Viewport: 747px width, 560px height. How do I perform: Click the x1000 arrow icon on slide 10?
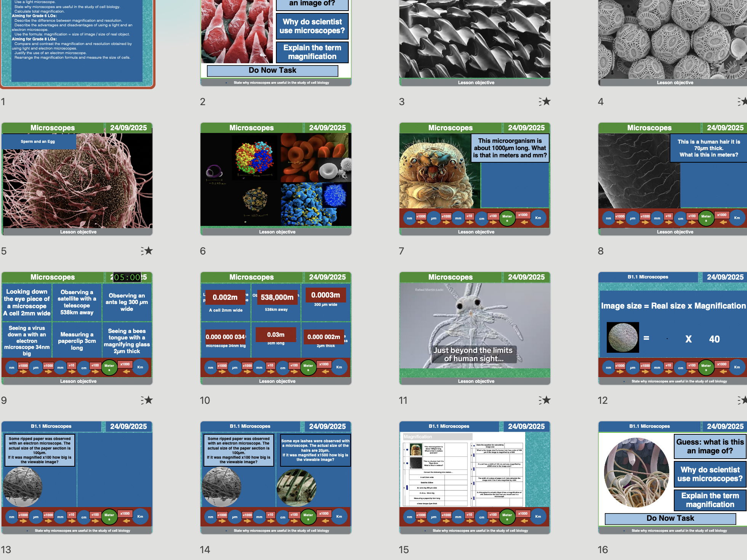point(324,365)
